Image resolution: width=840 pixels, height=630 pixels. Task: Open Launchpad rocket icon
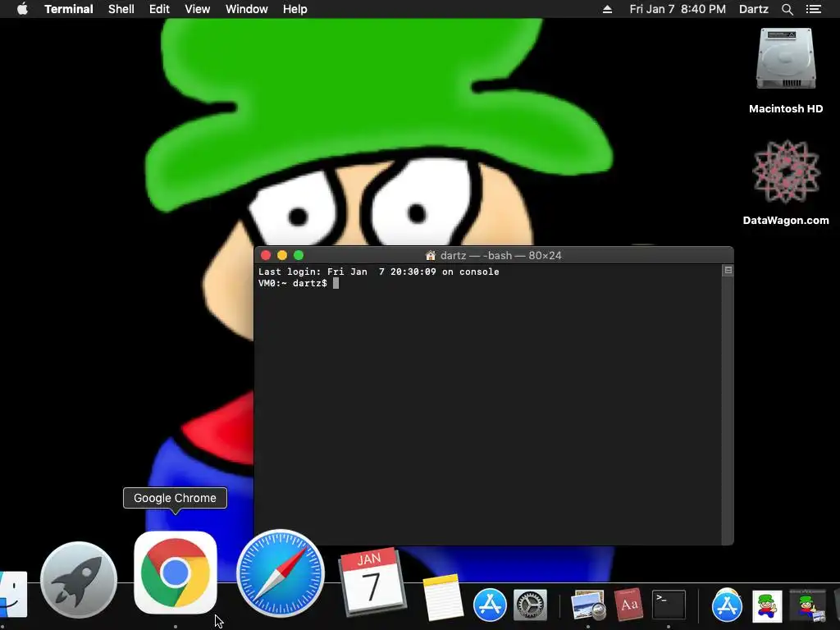click(x=79, y=580)
